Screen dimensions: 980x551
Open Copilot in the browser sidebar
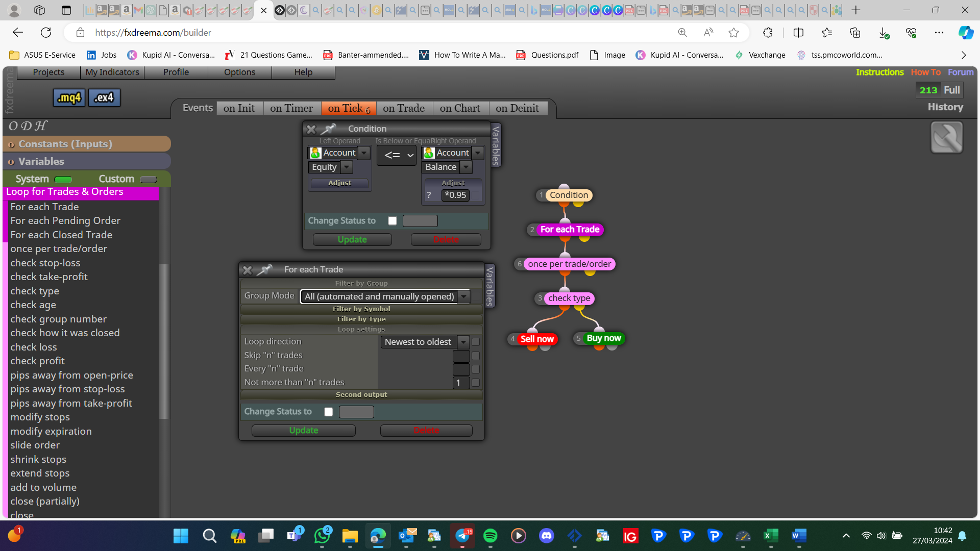pyautogui.click(x=965, y=33)
